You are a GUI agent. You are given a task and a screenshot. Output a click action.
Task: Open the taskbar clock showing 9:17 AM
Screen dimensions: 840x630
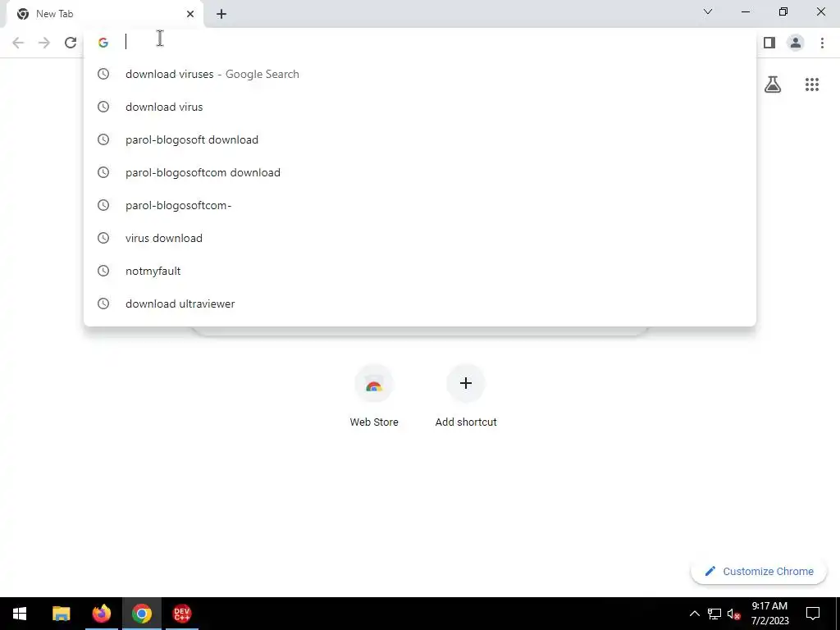(769, 614)
